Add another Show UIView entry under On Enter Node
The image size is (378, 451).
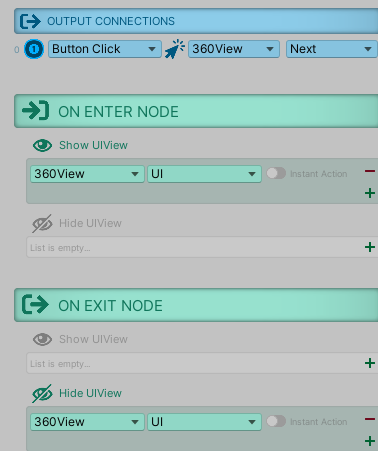370,193
